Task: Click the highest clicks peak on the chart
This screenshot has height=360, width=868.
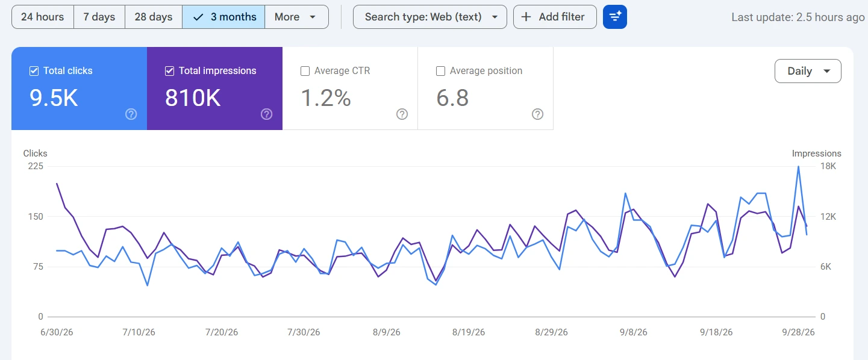Action: pos(798,167)
